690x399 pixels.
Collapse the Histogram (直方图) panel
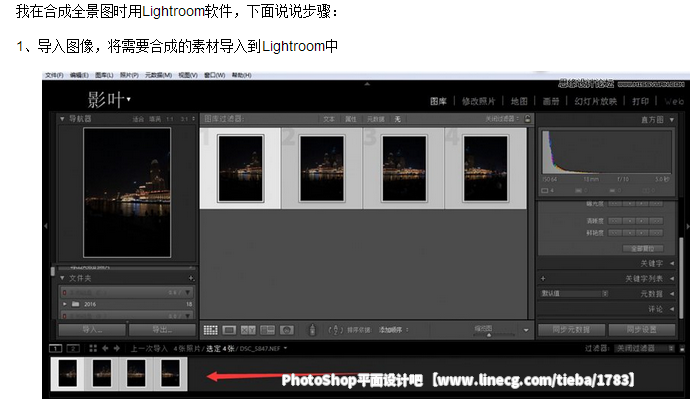[672, 119]
